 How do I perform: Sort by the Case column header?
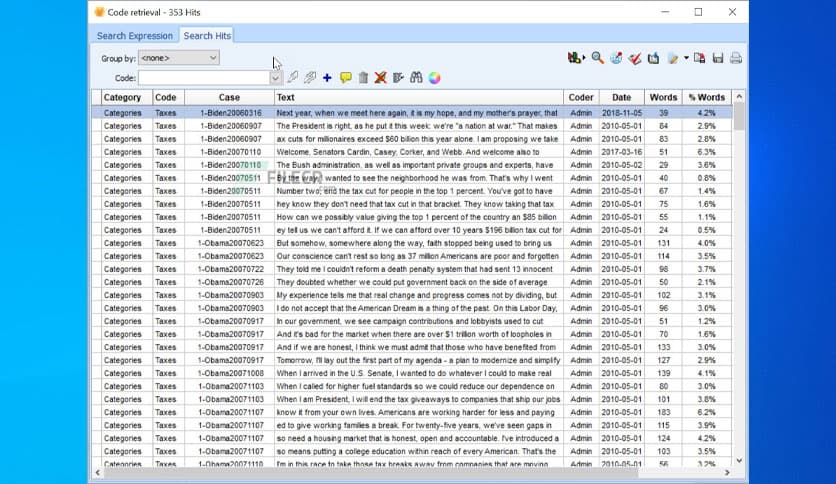[x=229, y=98]
